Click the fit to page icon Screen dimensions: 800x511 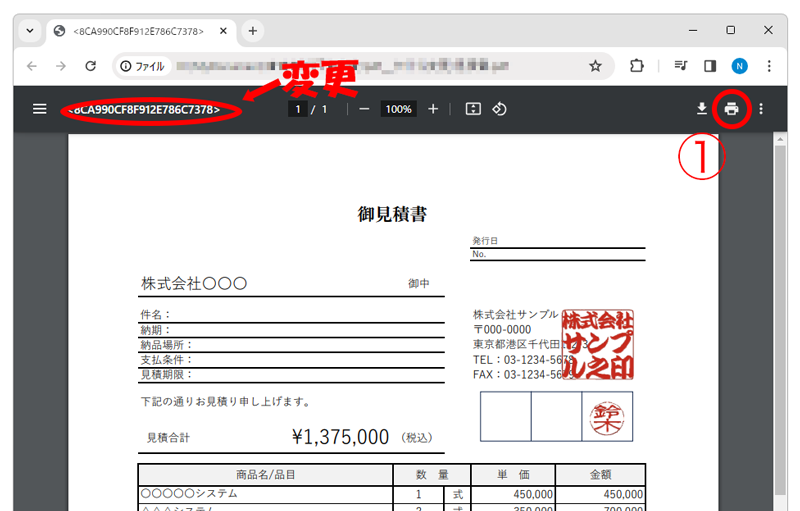[x=473, y=109]
